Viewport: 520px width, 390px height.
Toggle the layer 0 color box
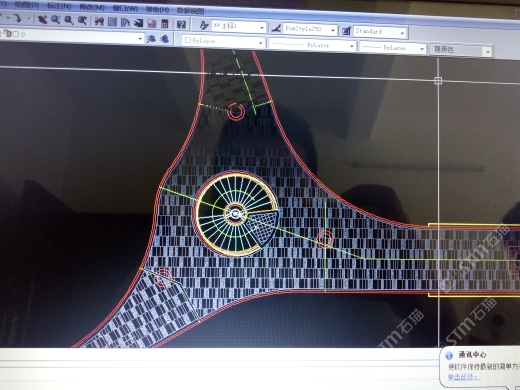click(x=16, y=34)
